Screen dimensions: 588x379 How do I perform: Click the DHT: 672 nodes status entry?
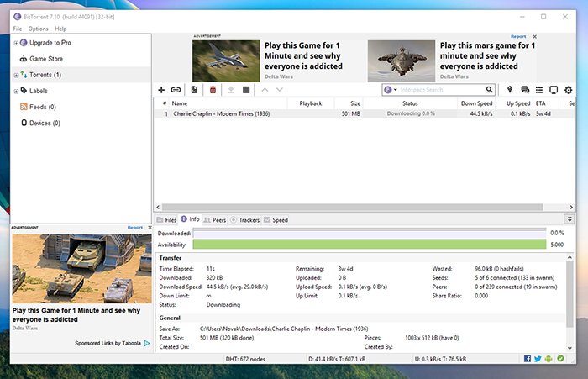(x=245, y=359)
